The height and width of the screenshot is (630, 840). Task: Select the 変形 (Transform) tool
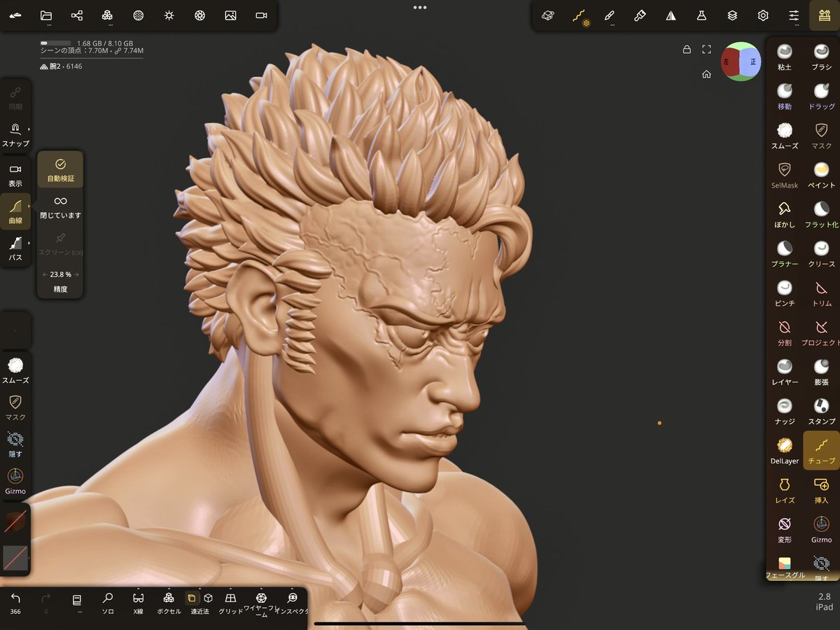coord(785,529)
